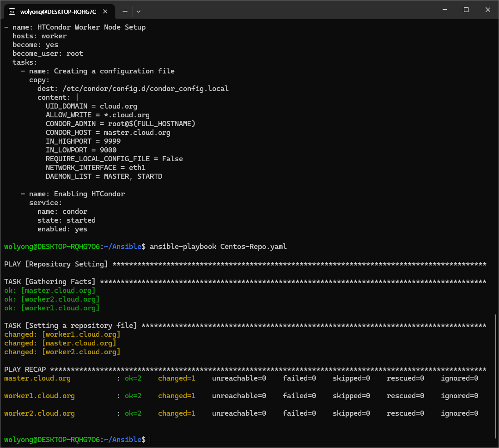
Task: Click master.cloud.org in the PLAY RECAP section
Action: click(37, 378)
